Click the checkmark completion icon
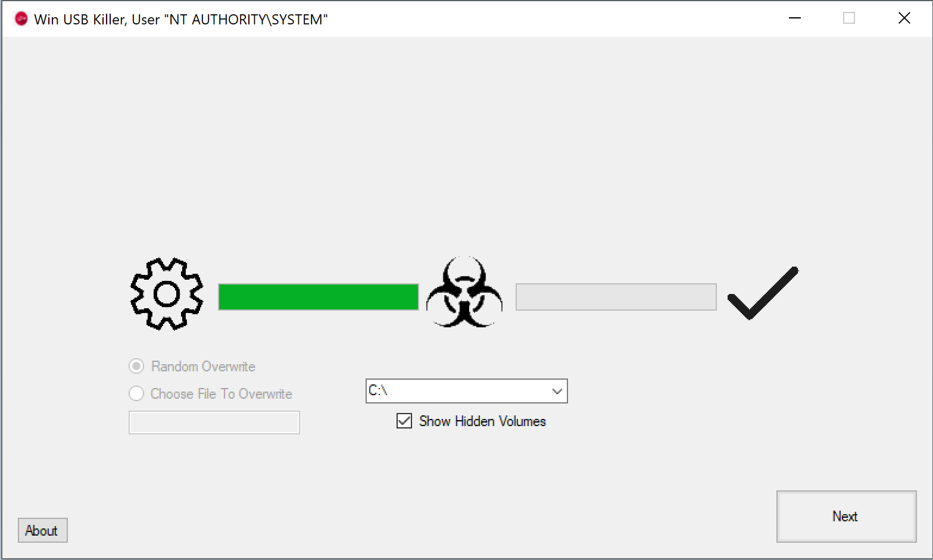Screen dimensions: 933x560 coord(763,293)
